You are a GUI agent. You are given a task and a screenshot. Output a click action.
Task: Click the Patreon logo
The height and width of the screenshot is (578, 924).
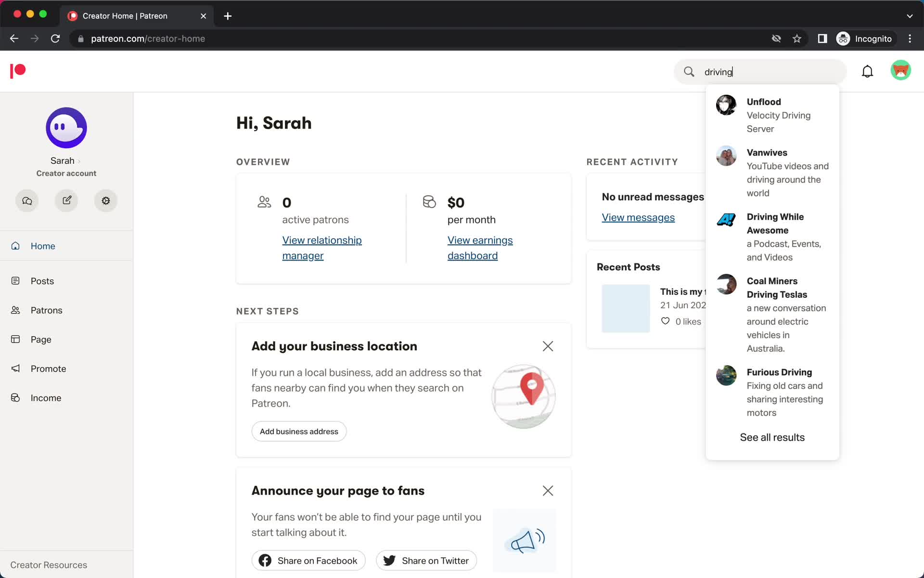(18, 71)
